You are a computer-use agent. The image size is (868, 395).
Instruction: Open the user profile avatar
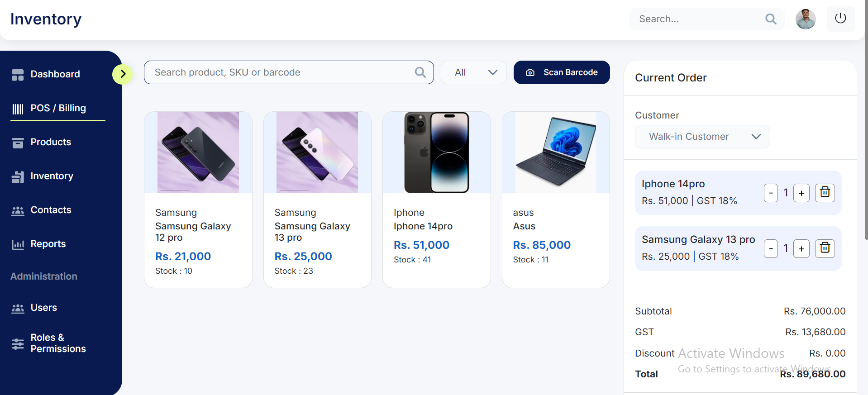click(x=806, y=19)
